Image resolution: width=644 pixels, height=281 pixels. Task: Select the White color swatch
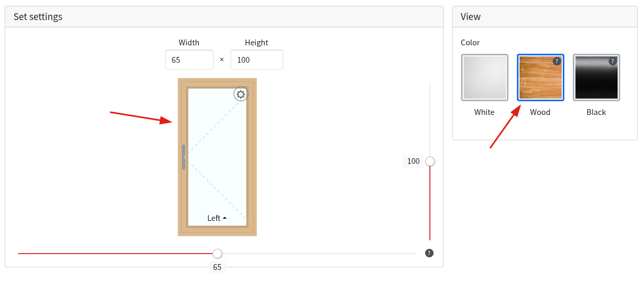click(485, 77)
